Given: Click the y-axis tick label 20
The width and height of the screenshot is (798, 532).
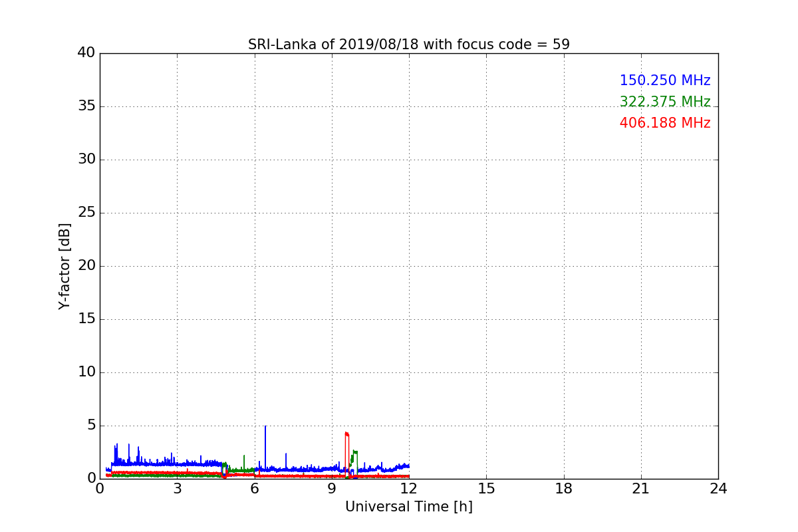Looking at the screenshot, I should 86,266.
